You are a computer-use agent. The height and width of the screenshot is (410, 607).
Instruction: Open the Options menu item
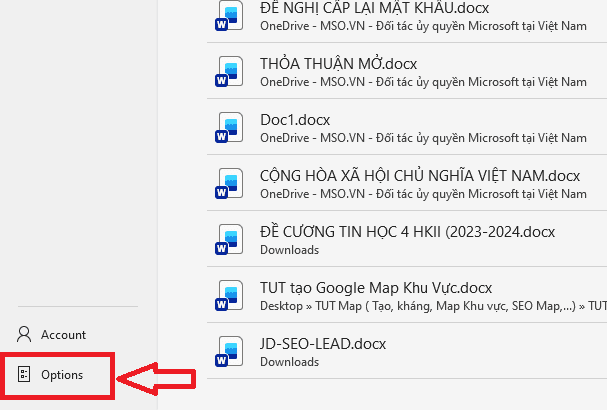coord(61,375)
